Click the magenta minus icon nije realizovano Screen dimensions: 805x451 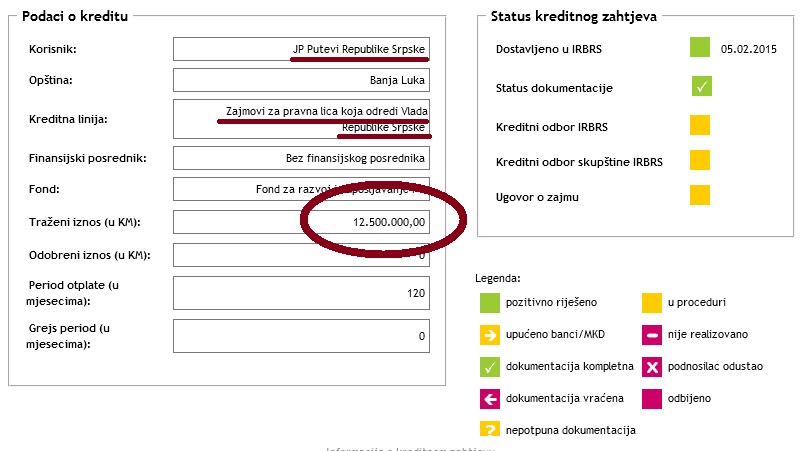tap(652, 334)
